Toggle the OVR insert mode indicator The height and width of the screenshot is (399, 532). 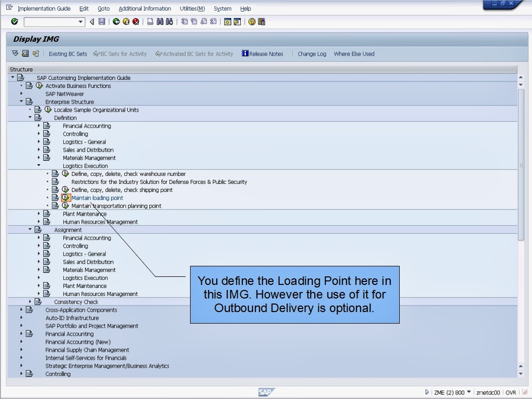point(510,392)
